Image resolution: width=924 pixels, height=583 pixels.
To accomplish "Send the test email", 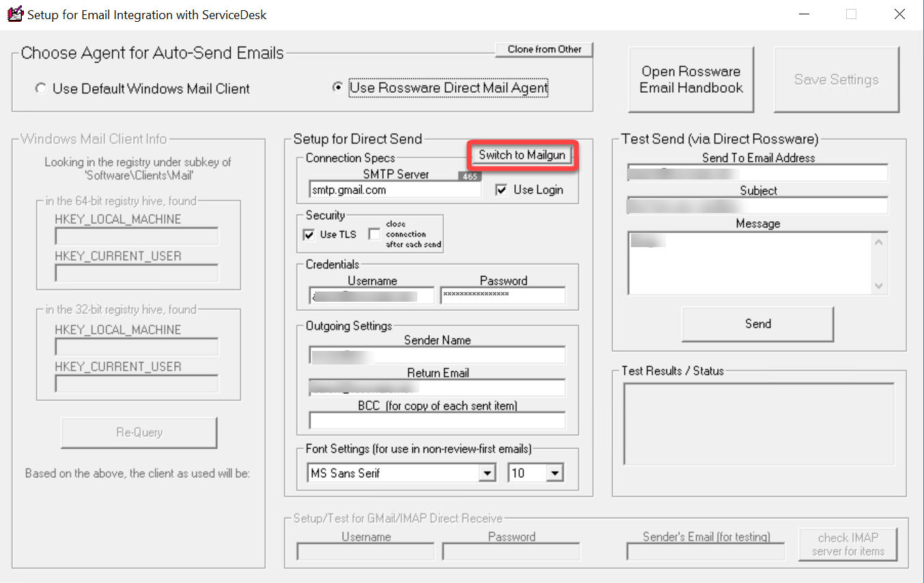I will 758,324.
